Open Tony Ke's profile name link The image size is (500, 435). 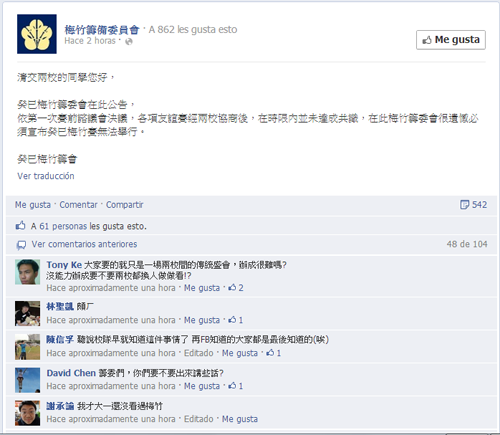(64, 265)
